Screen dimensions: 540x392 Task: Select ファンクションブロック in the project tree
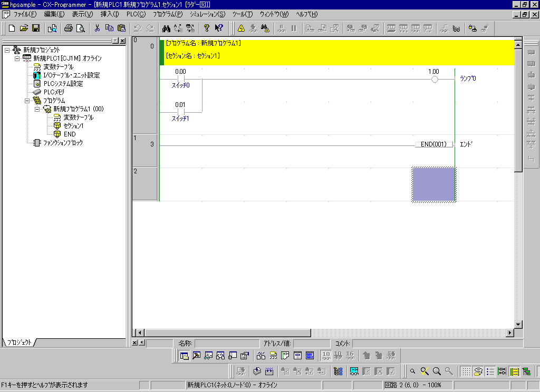coord(63,142)
